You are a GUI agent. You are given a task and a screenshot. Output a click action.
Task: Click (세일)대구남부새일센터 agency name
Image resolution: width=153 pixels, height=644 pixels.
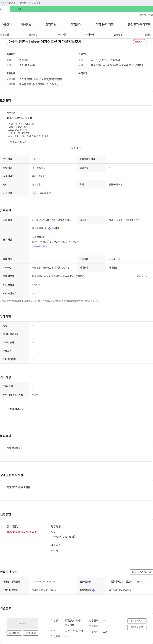pos(120,581)
